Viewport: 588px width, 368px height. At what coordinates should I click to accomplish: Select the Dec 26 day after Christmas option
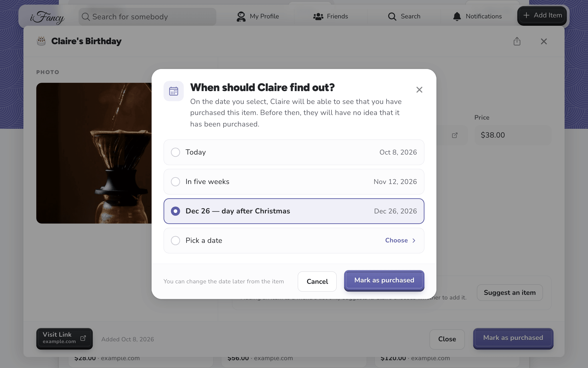[294, 211]
